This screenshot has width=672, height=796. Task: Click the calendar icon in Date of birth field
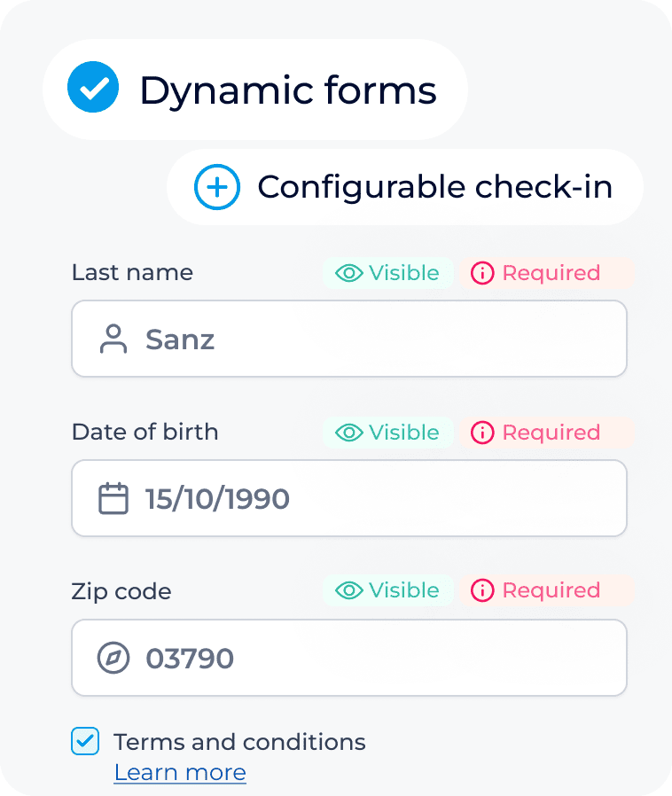click(x=113, y=498)
